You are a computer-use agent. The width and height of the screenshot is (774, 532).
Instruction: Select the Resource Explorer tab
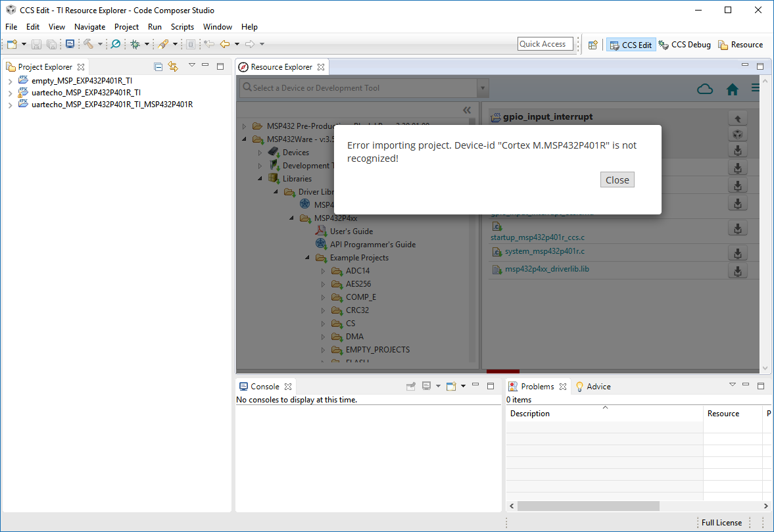(281, 66)
